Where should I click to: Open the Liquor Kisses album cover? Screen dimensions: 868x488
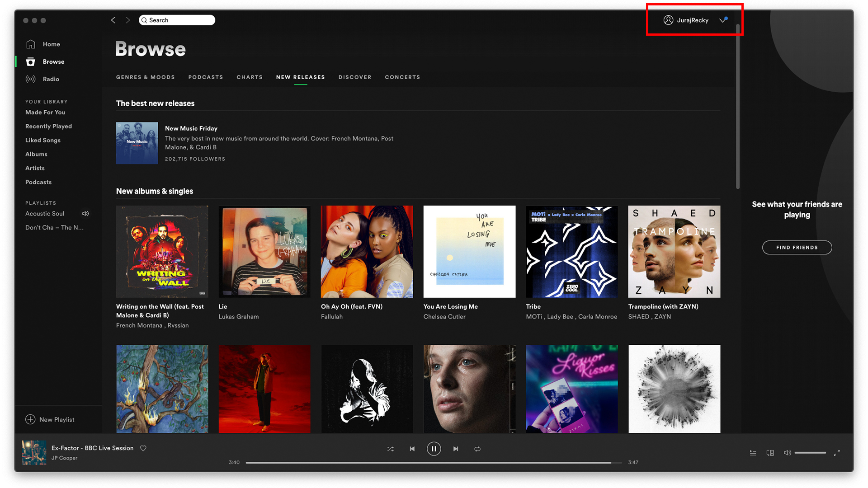pos(572,389)
